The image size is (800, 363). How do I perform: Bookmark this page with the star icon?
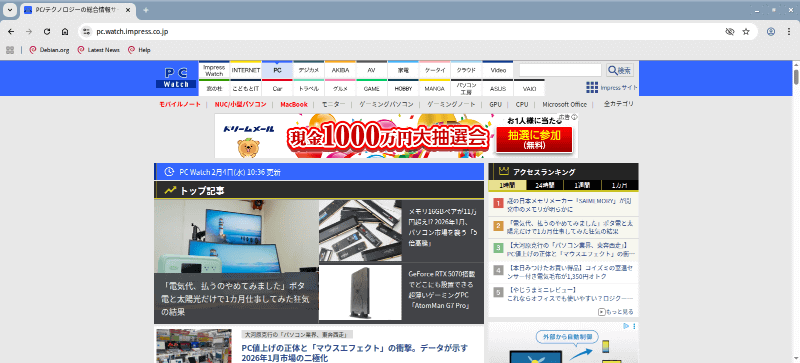[x=746, y=32]
